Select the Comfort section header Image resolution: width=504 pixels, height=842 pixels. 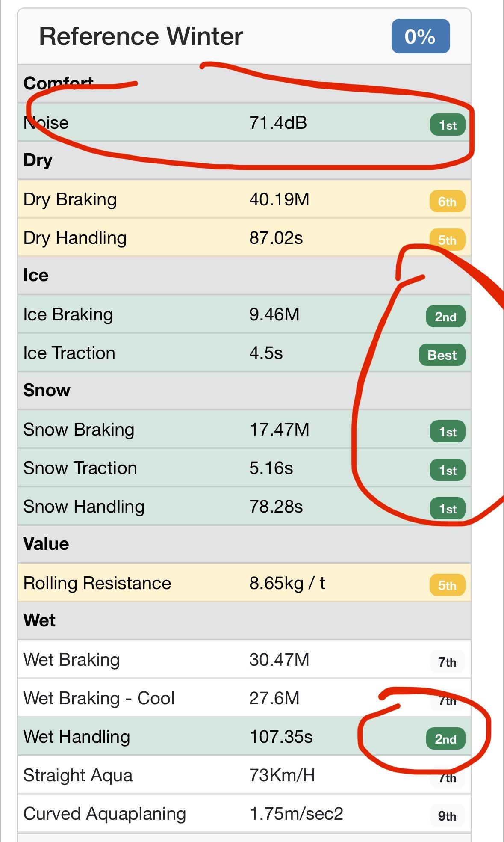(x=58, y=83)
